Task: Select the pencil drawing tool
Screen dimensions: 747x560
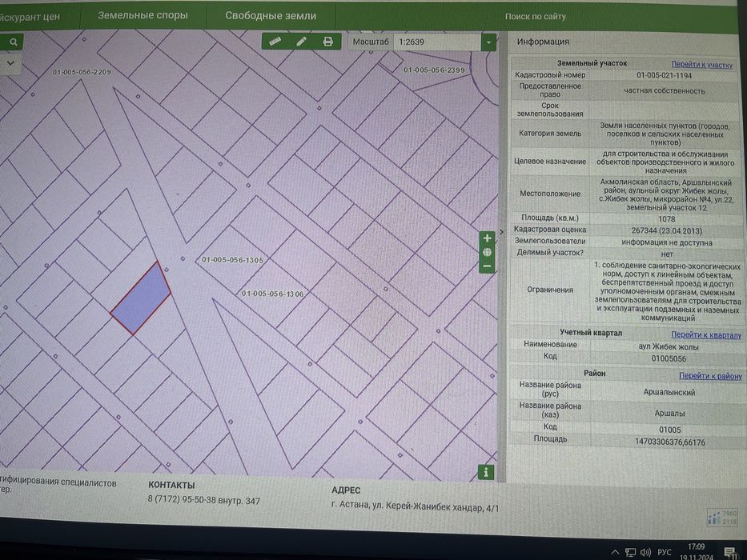Action: pos(301,42)
